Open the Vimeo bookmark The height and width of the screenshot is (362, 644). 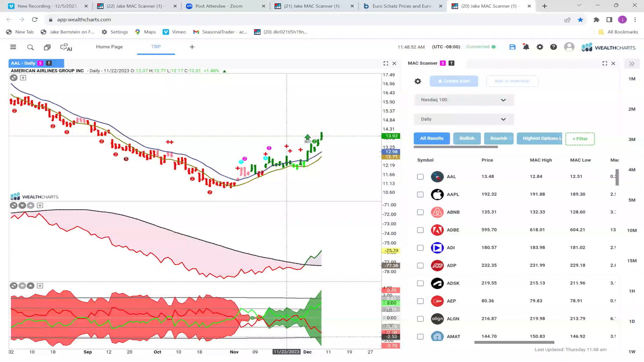pyautogui.click(x=174, y=32)
